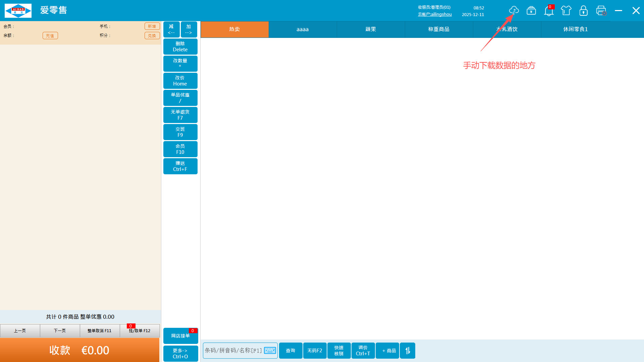Viewport: 644px width, 362px height.
Task: Click the up-down swap arrows button
Action: (408, 351)
